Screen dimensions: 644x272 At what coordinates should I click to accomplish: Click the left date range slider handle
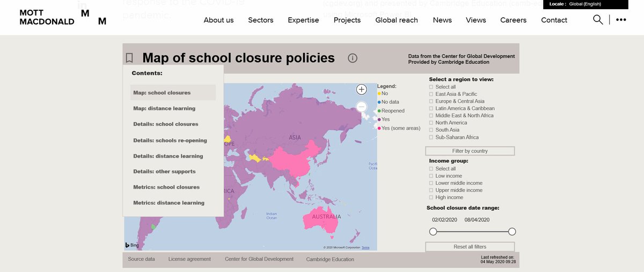433,232
